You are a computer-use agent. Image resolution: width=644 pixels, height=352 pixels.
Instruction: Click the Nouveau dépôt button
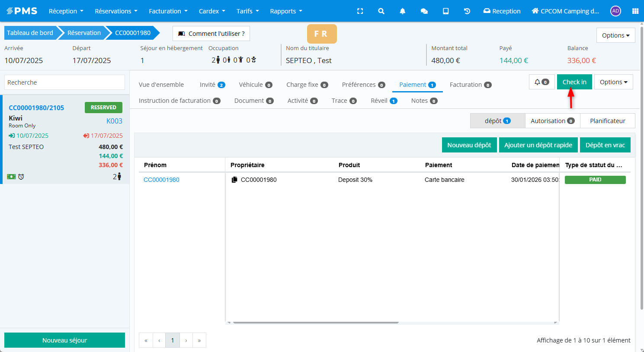click(x=469, y=145)
